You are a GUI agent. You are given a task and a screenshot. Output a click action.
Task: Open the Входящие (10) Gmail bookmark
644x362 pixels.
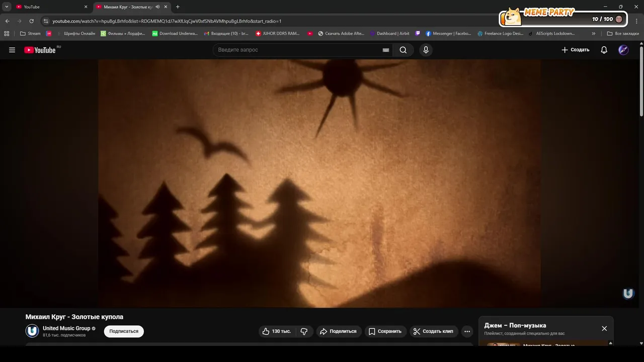click(226, 34)
